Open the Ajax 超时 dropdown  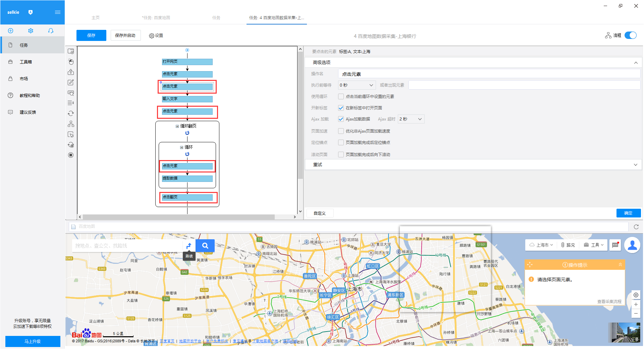(411, 119)
